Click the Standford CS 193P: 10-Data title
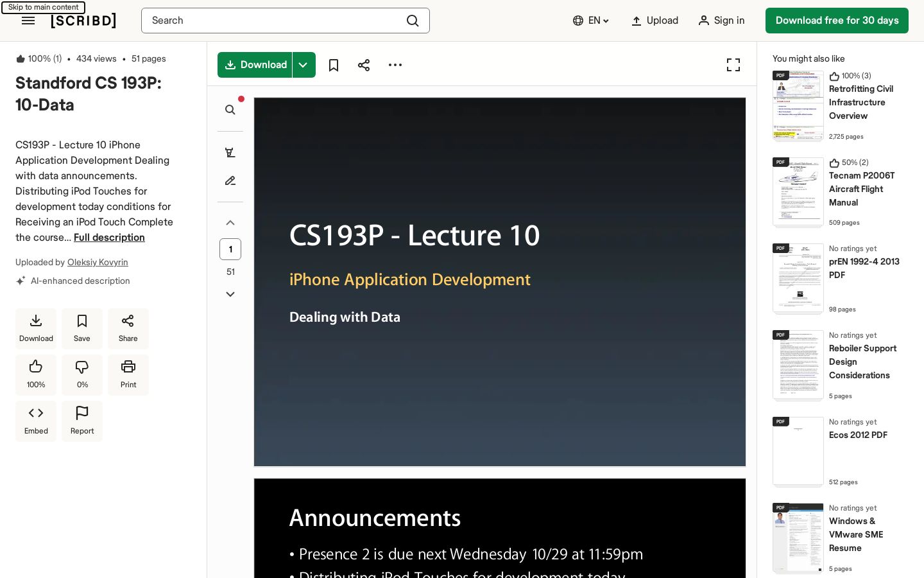The image size is (924, 578). point(89,94)
